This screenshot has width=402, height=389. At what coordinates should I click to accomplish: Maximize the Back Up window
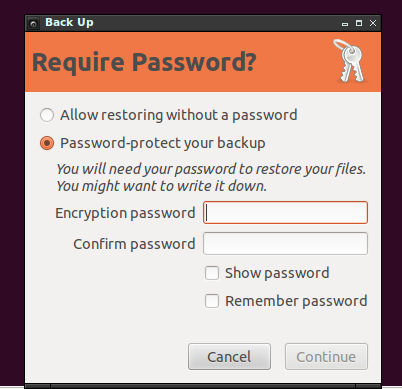click(359, 23)
